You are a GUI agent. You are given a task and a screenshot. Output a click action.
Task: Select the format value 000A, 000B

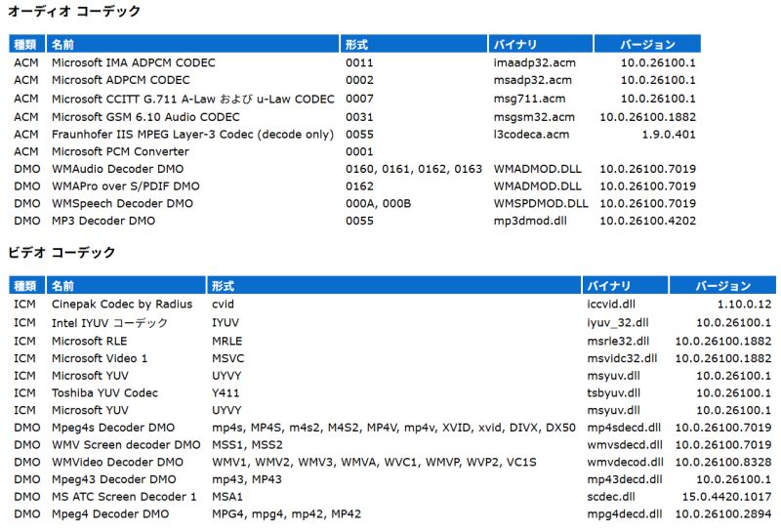tap(378, 203)
